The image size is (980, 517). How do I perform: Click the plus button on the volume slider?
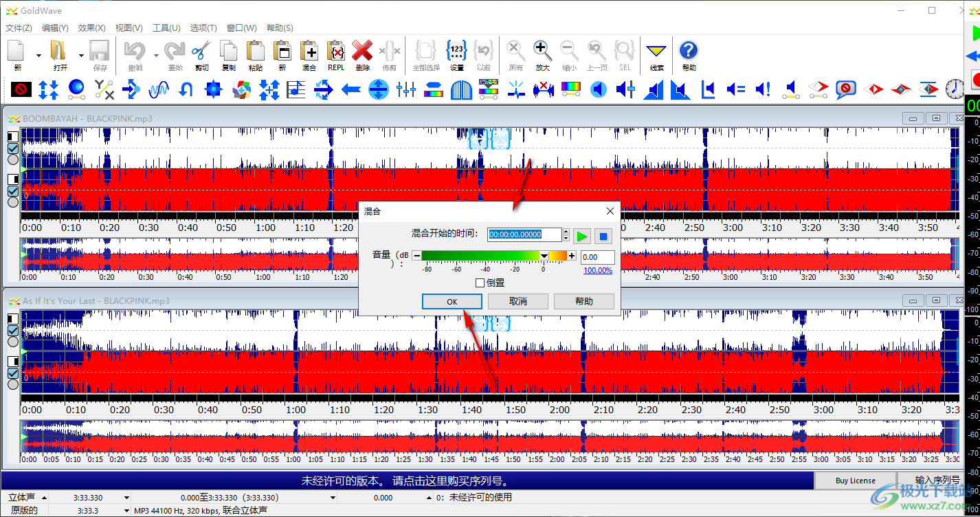pos(572,256)
